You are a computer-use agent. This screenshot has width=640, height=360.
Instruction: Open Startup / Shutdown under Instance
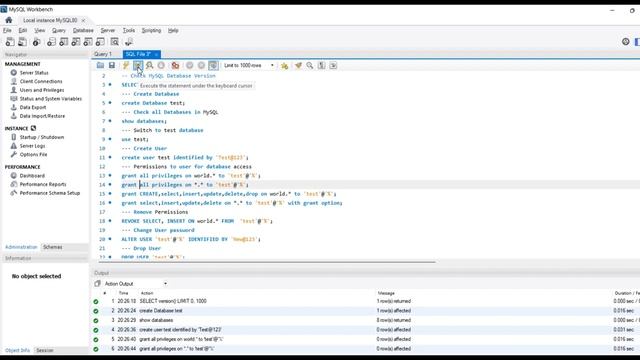point(42,137)
